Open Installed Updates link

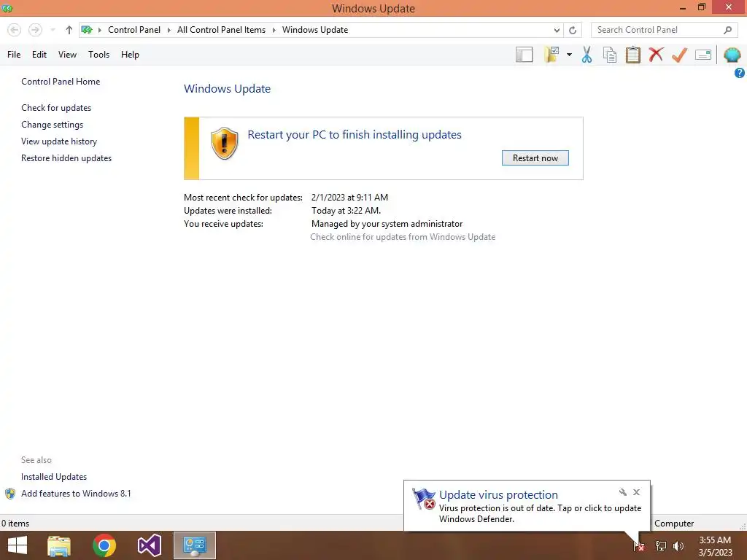(54, 477)
